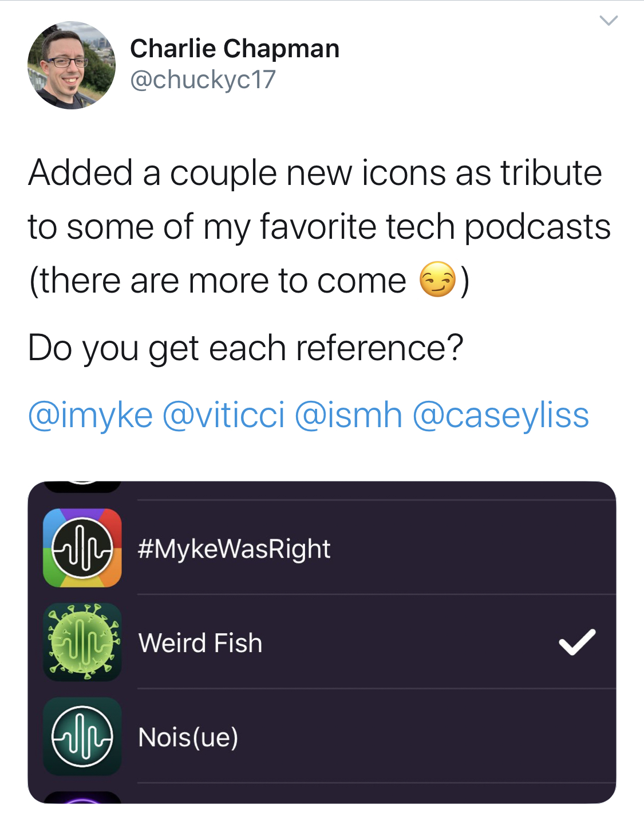Select the multicolor #MykeWasRight app icon
The height and width of the screenshot is (836, 644).
click(x=82, y=548)
